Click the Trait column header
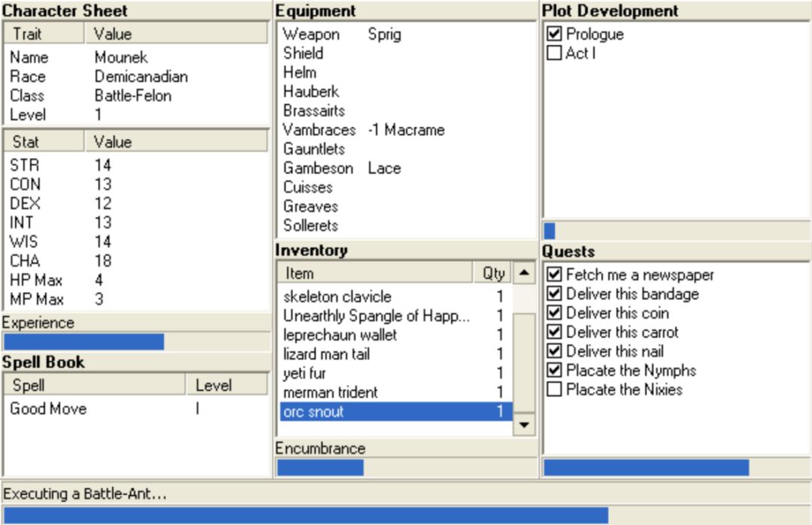 [44, 34]
